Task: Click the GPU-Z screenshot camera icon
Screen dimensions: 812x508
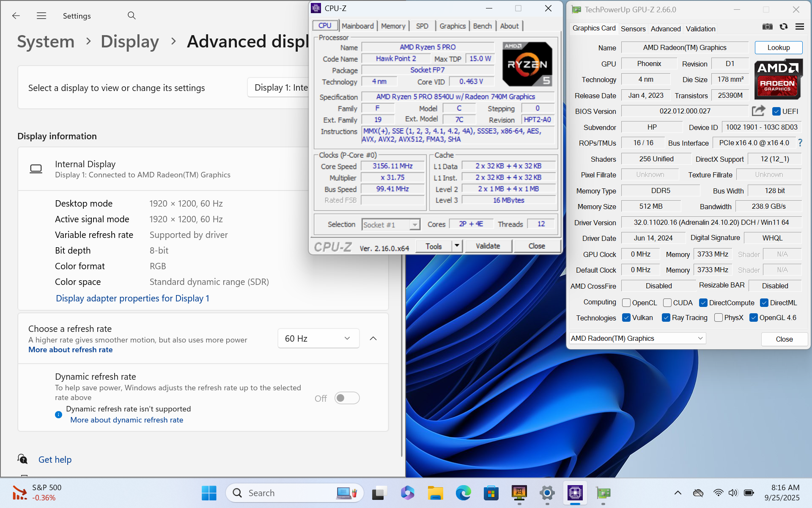Action: point(767,27)
